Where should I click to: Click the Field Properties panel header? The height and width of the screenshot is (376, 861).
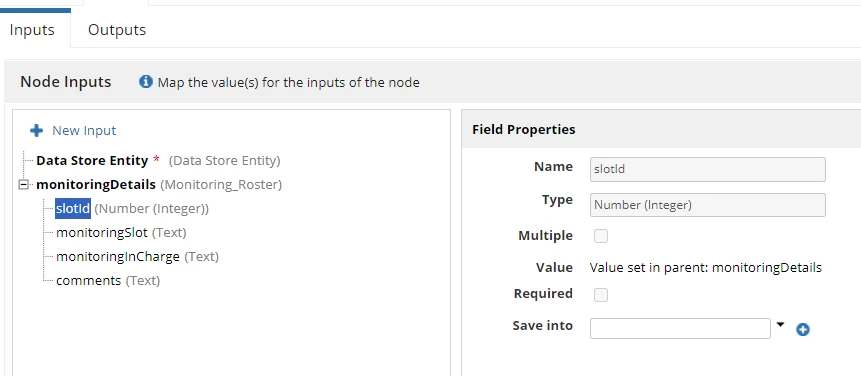pos(661,130)
